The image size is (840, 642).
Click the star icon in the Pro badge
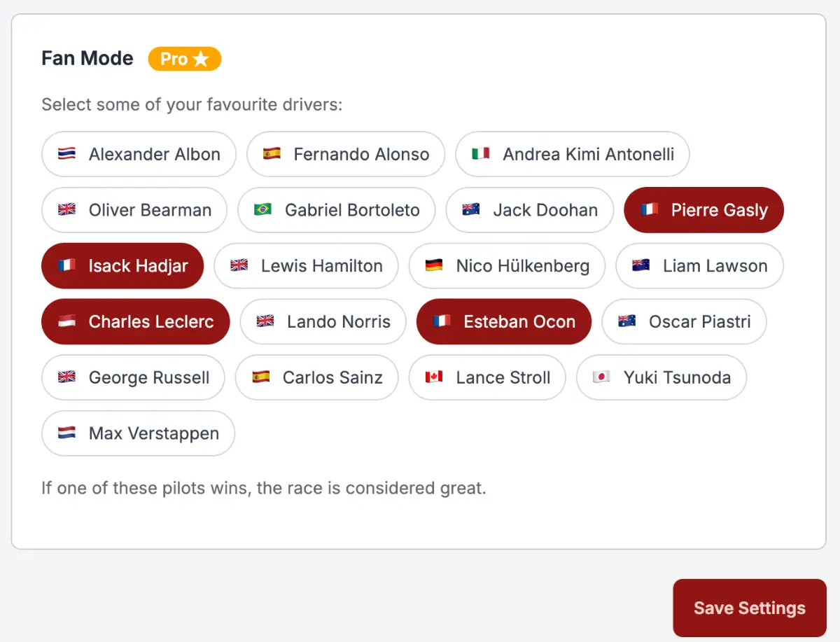(201, 60)
